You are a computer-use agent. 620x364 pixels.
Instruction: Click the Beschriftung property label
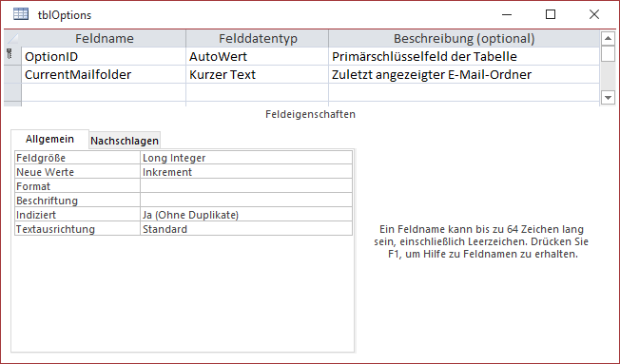(78, 201)
